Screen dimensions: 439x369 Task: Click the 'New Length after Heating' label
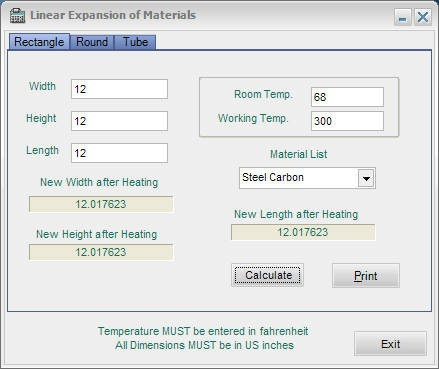pyautogui.click(x=296, y=214)
